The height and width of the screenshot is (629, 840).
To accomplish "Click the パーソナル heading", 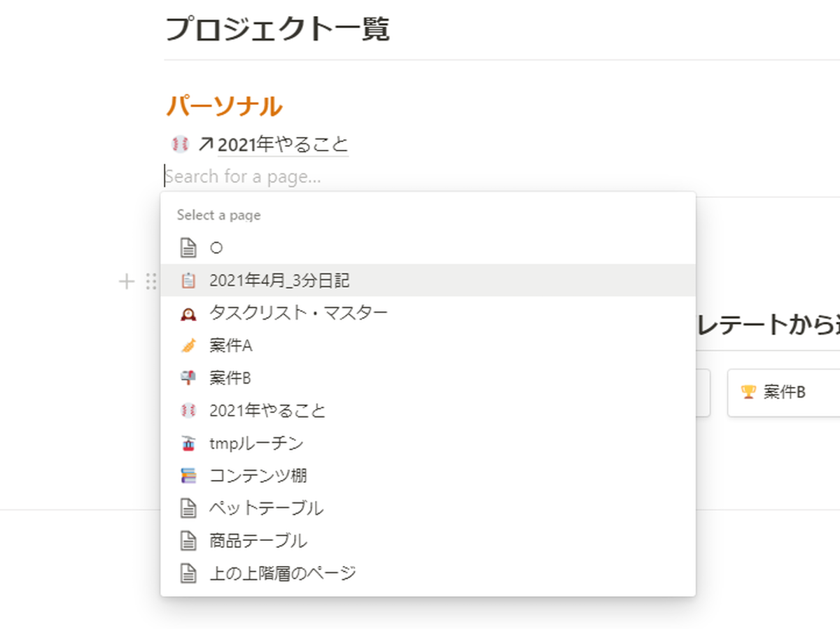I will [x=224, y=106].
